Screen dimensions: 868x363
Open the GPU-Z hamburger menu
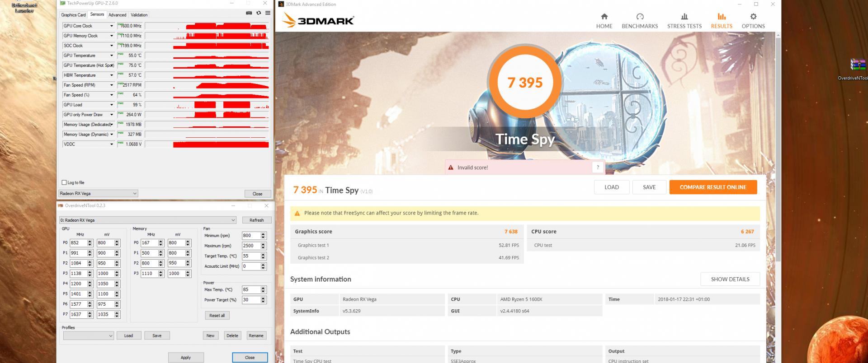coord(268,13)
